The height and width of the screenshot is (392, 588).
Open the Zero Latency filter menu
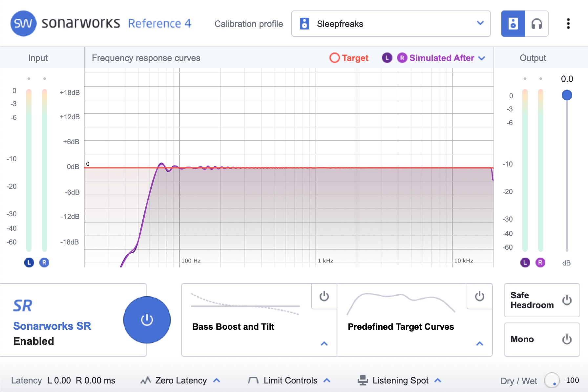pyautogui.click(x=216, y=381)
